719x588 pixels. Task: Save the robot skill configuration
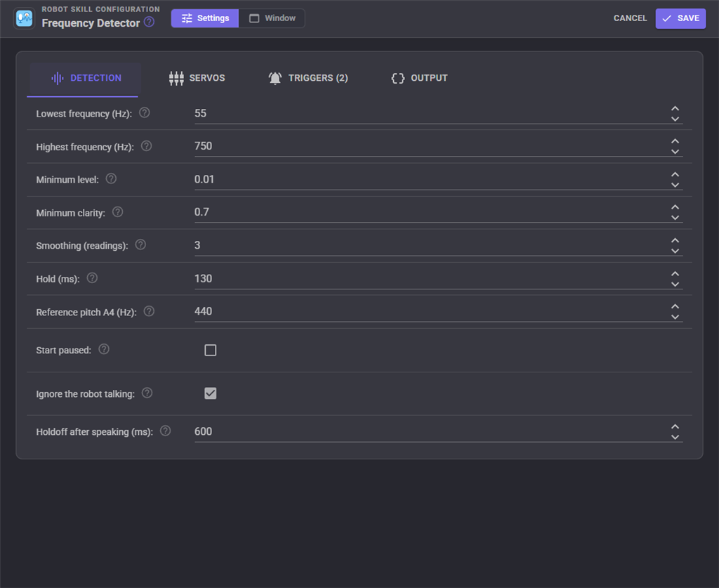point(680,18)
